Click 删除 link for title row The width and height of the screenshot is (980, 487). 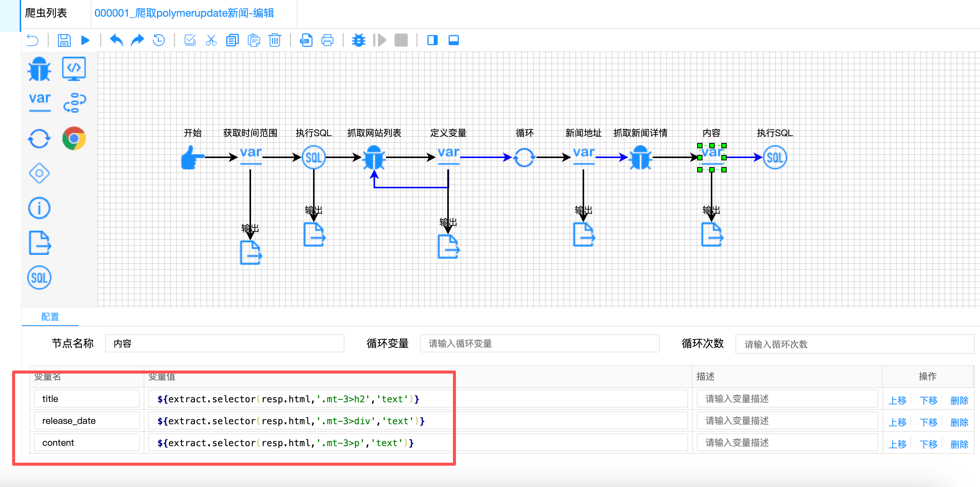click(959, 400)
